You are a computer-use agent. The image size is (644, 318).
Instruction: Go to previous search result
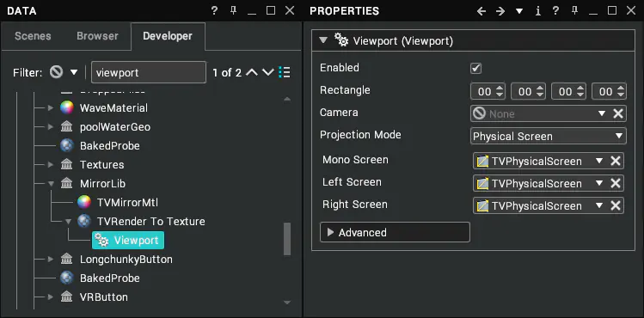(251, 73)
